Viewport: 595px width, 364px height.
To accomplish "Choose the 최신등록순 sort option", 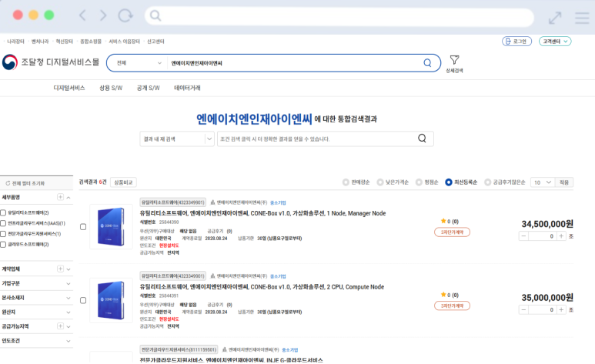I will pos(449,182).
